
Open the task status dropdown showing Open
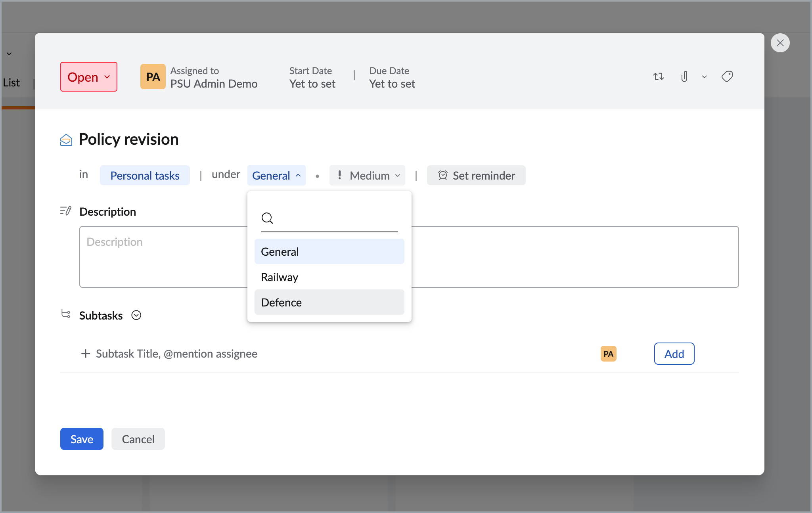(x=88, y=77)
